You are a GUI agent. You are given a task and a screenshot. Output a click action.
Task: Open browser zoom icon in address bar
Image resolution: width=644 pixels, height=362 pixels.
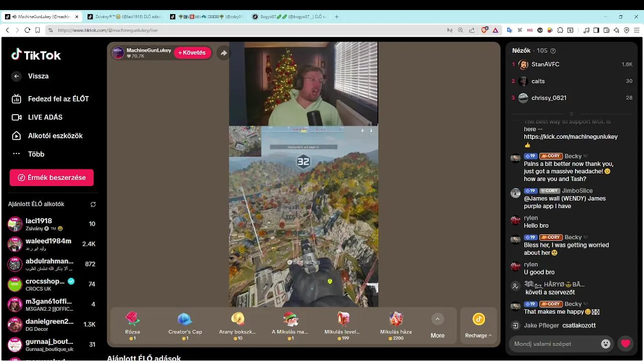460,30
